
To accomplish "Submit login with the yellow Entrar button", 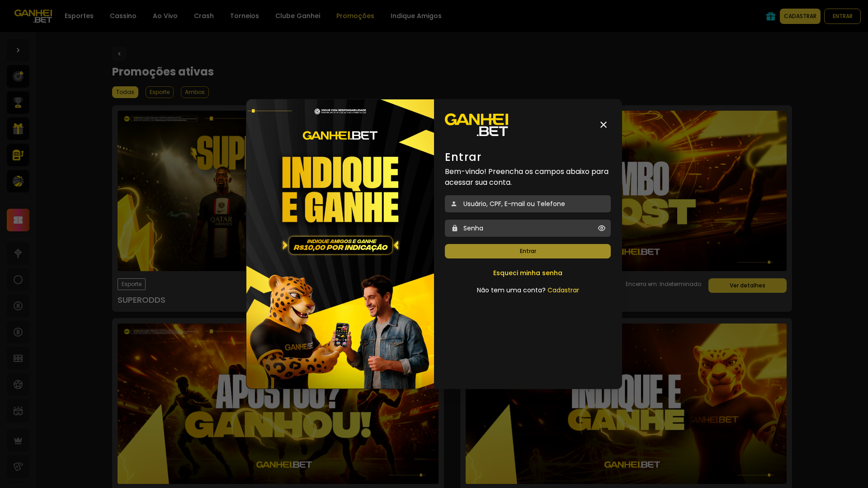I will click(528, 251).
